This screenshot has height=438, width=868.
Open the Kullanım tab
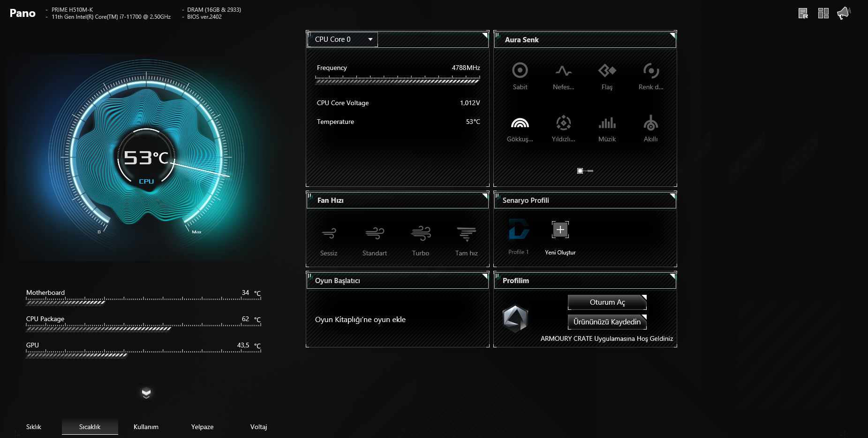146,427
